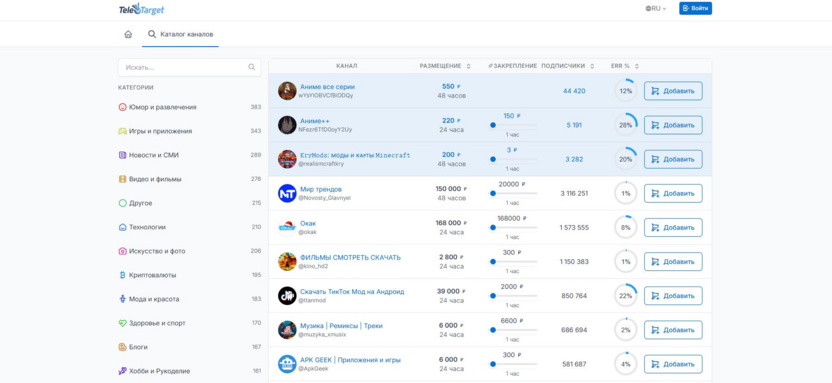Select the Искусство и фото category icon
This screenshot has width=832, height=383.
123,251
